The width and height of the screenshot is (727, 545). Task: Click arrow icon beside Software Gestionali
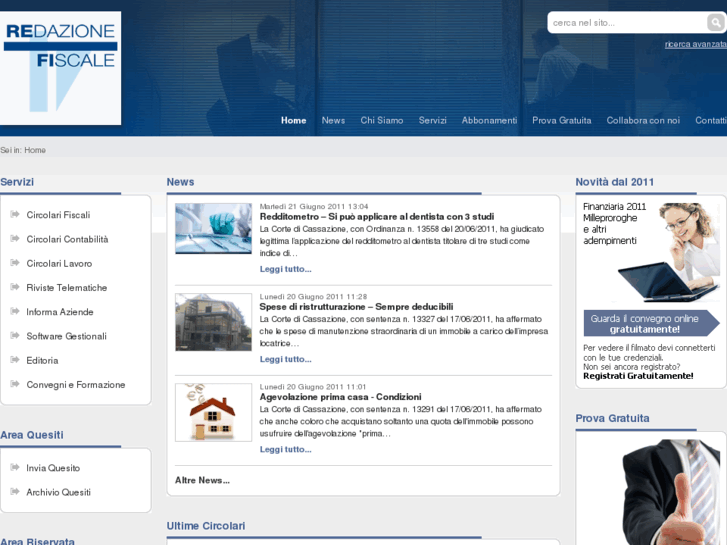pyautogui.click(x=15, y=335)
